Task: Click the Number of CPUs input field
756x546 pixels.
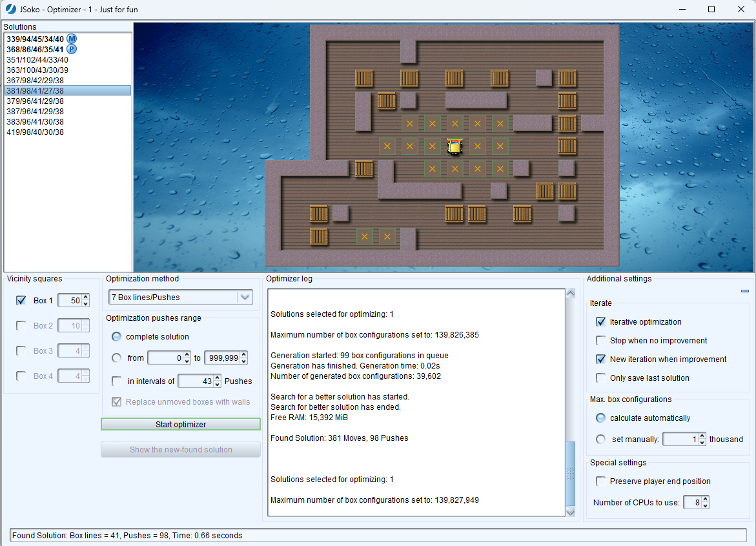Action: click(693, 503)
